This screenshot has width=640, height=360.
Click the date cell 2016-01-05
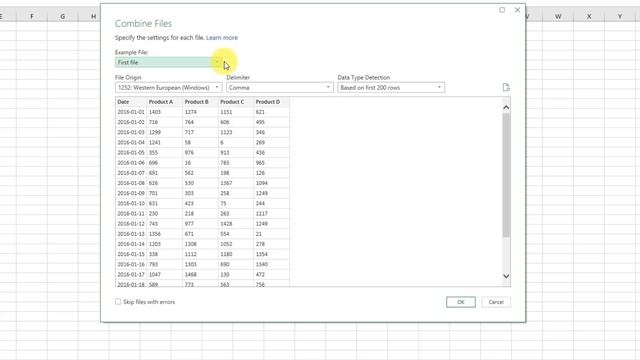click(131, 153)
